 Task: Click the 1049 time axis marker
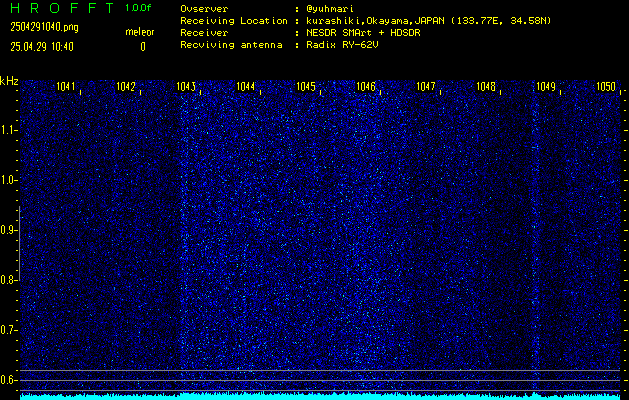546,87
